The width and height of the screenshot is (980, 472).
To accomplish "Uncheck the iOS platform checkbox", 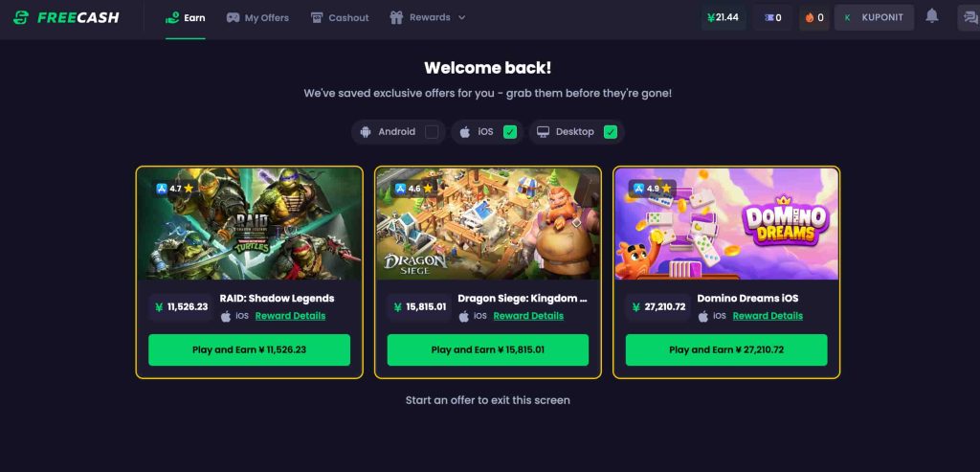I will 510,132.
